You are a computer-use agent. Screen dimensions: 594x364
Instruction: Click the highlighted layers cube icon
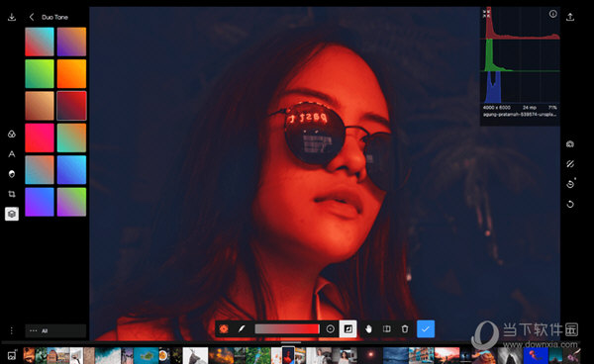click(12, 214)
